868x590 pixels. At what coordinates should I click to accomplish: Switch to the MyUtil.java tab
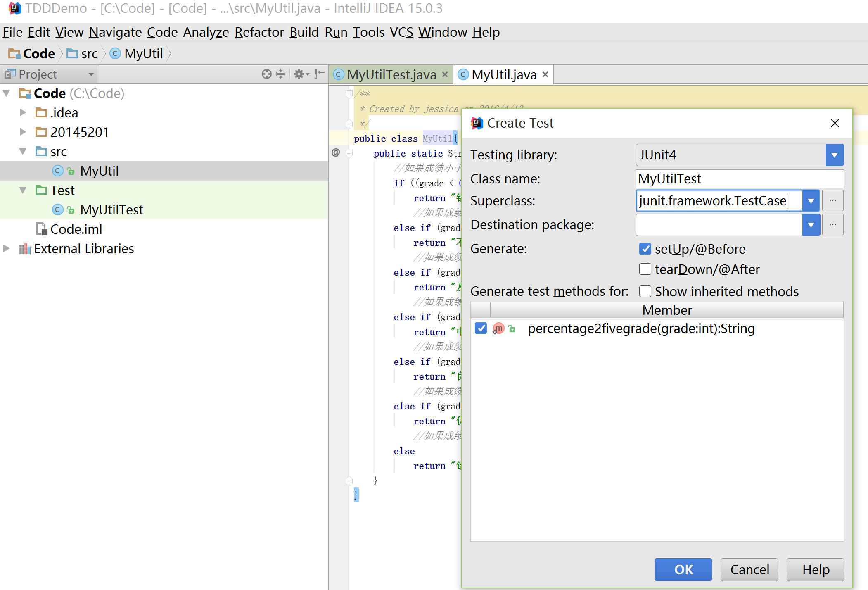(504, 74)
